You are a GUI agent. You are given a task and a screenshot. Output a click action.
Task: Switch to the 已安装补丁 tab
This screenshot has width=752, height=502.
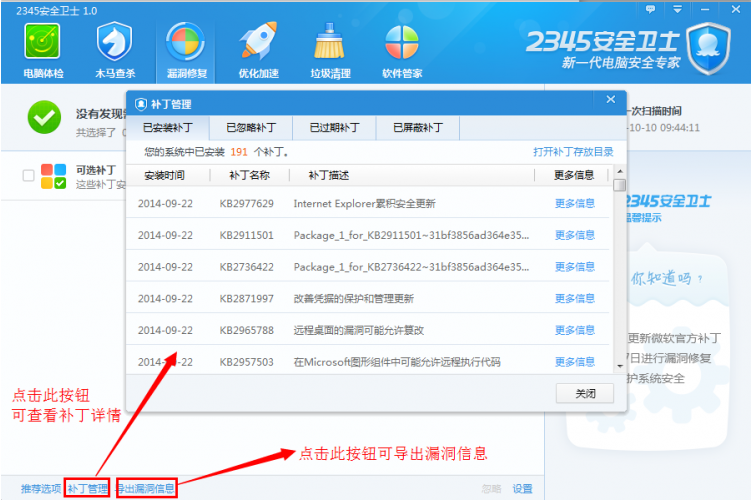pos(167,128)
